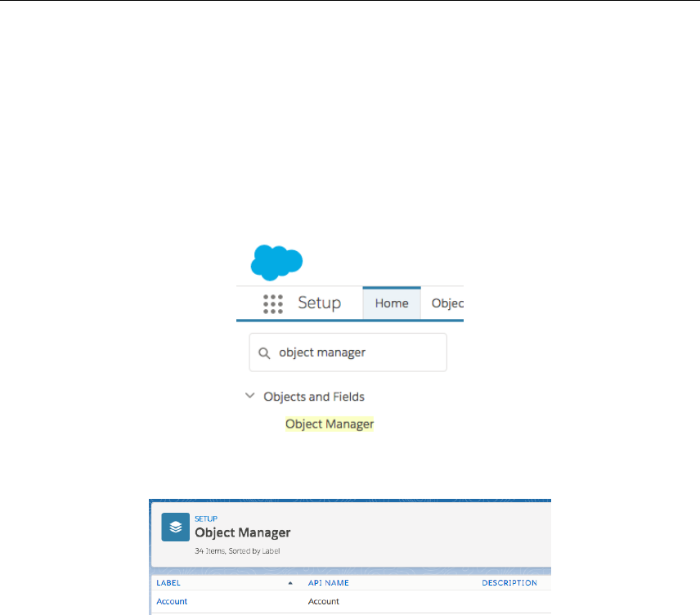Viewport: 700px width, 615px height.
Task: Click the SETUP breadcrumb link
Action: 206,518
